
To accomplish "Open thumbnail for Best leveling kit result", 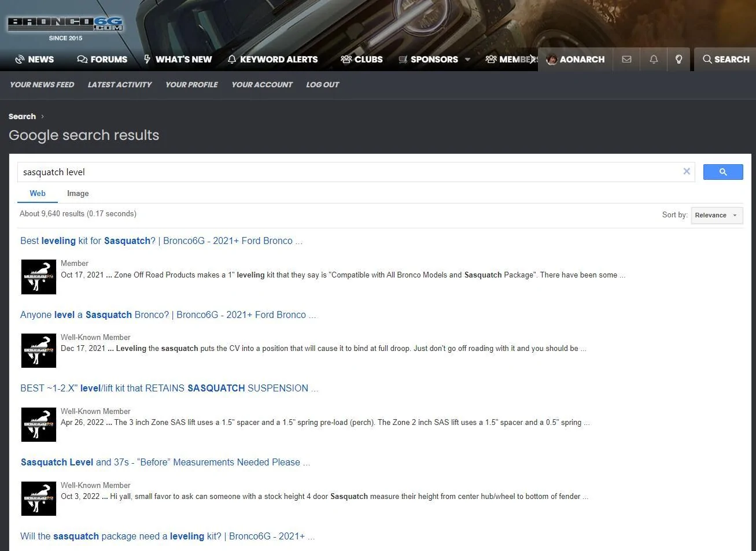I will click(39, 277).
